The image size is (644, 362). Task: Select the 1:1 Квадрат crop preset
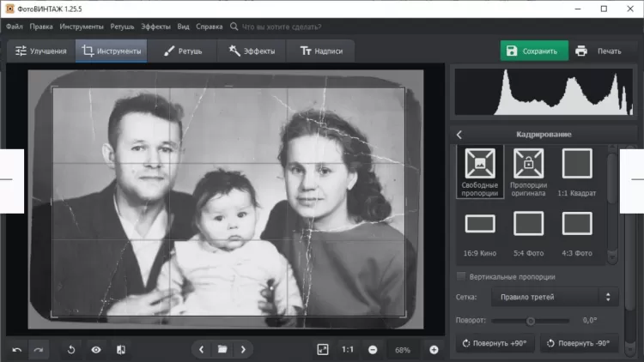tap(577, 172)
